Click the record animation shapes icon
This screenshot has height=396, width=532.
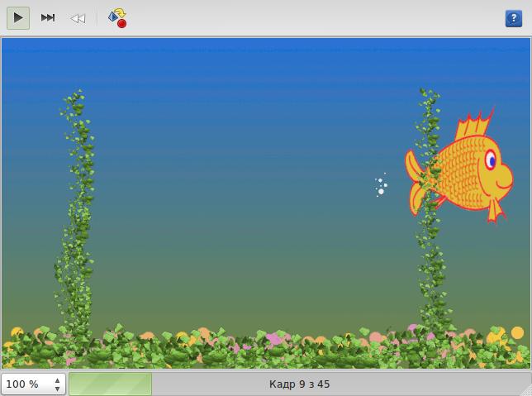[x=117, y=17]
